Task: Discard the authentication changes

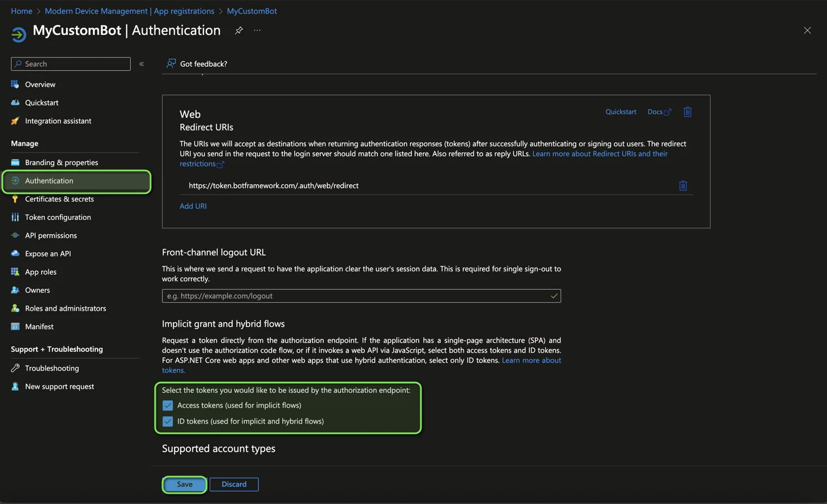Action: click(234, 484)
